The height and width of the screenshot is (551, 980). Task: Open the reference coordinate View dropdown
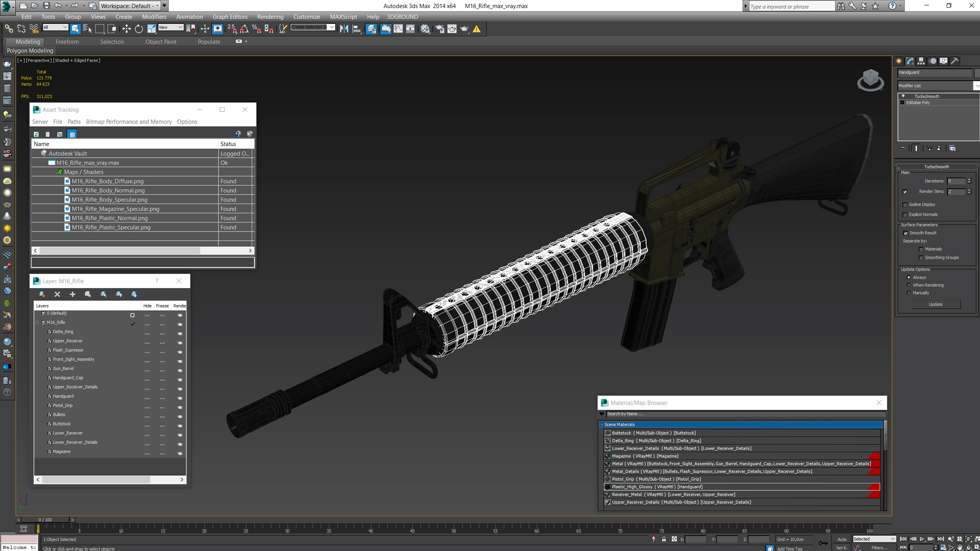[170, 28]
